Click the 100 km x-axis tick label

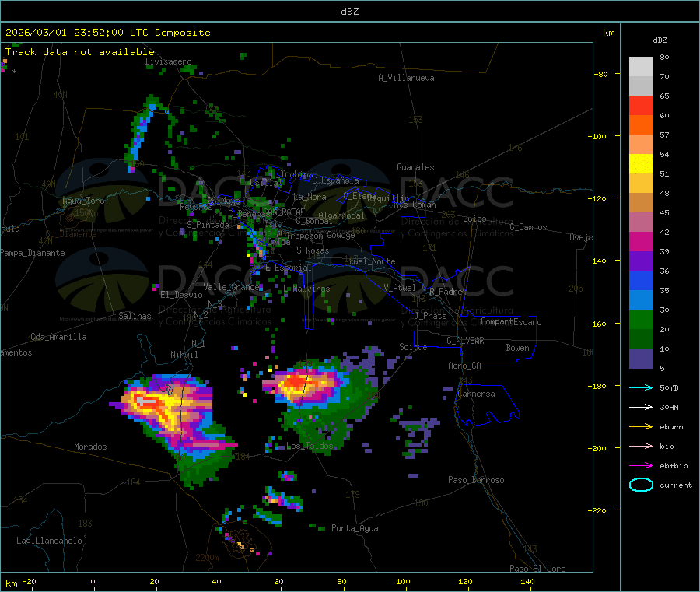point(403,581)
